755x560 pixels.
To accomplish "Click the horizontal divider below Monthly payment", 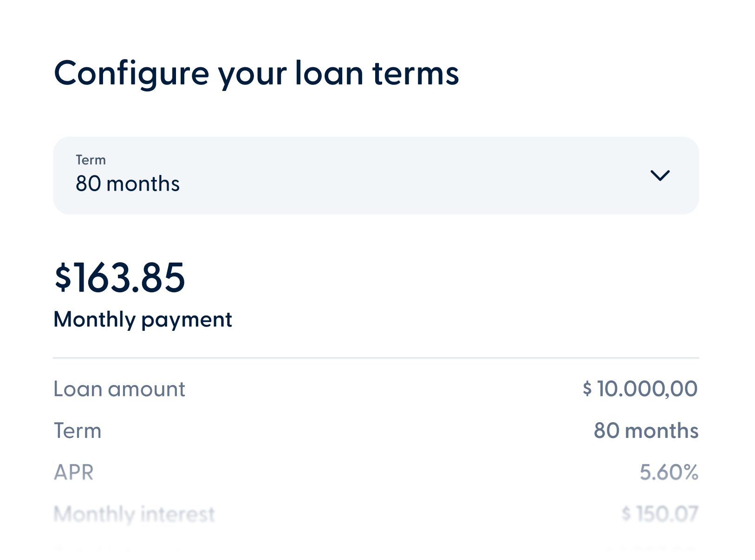I will coord(375,358).
